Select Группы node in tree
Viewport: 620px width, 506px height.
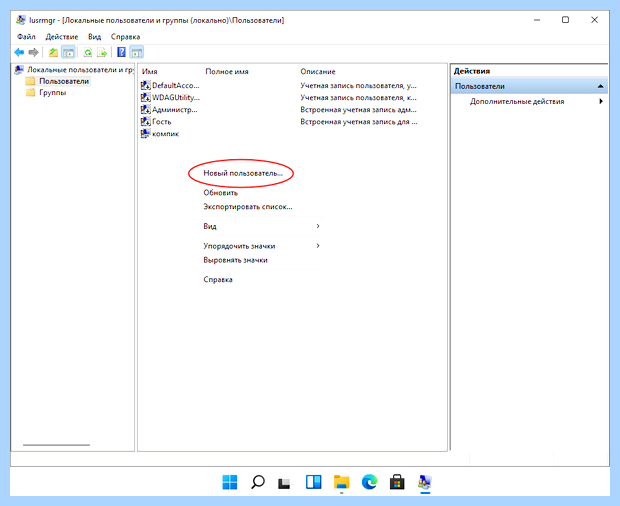[x=53, y=93]
